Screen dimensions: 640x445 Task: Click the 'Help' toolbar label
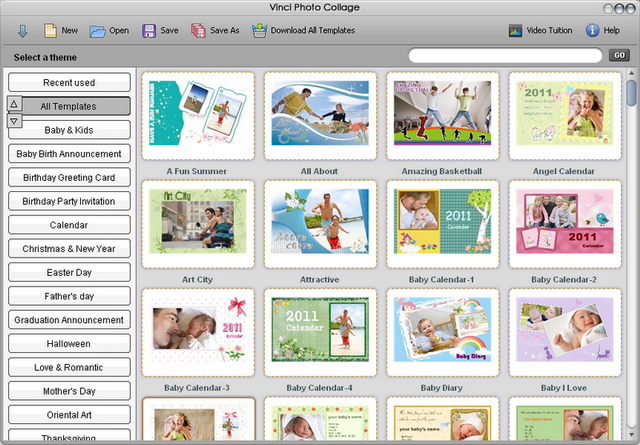611,31
